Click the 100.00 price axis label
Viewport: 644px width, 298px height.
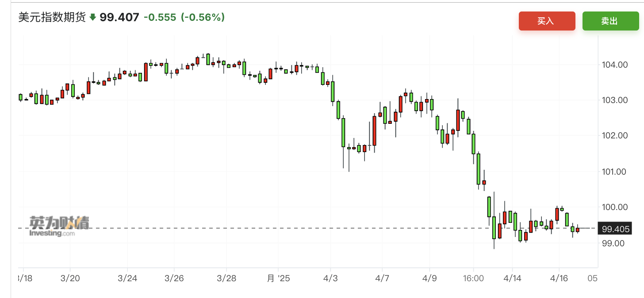[x=615, y=207]
